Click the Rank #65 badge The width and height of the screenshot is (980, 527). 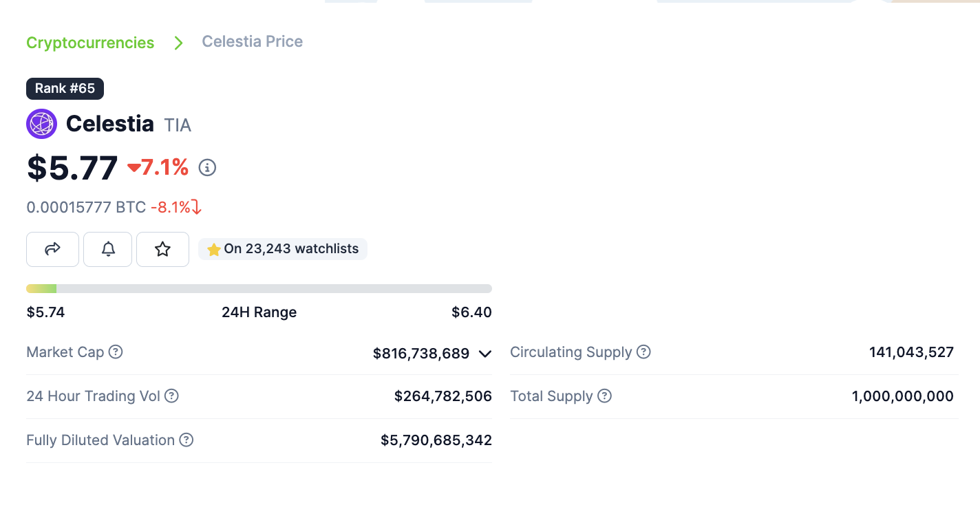tap(65, 88)
